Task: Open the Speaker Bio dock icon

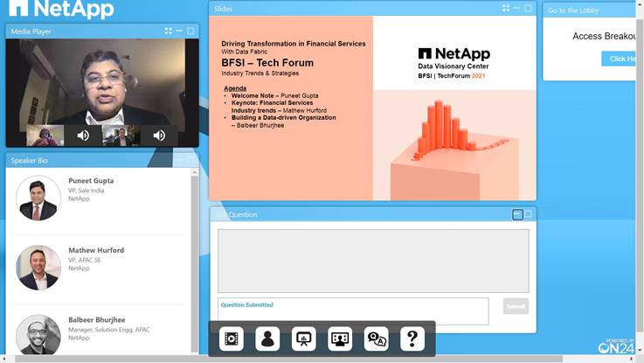Action: tap(267, 339)
